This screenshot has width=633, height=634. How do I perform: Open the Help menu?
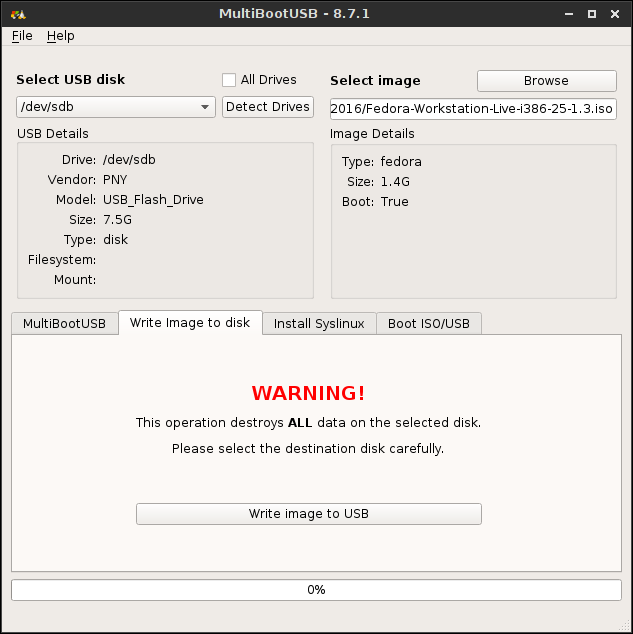pos(60,36)
